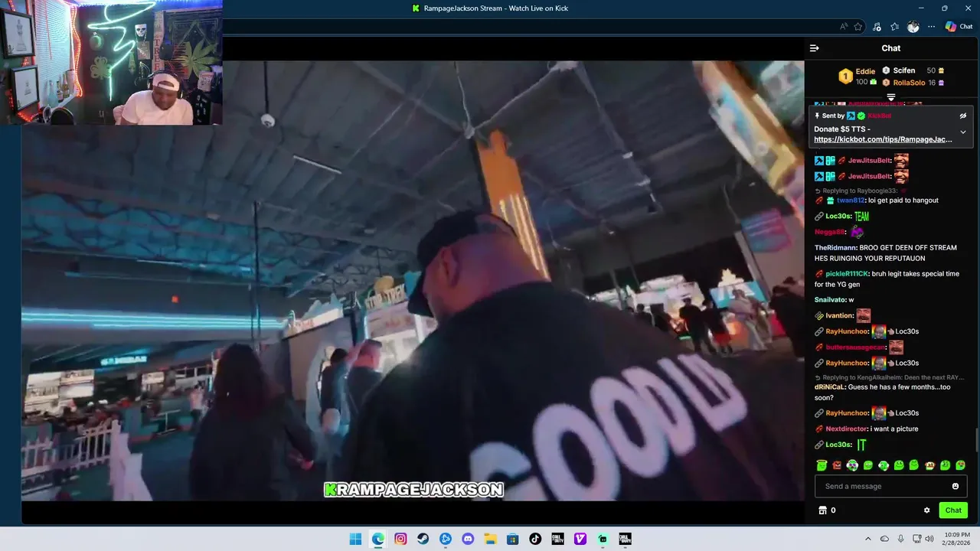Open the favorites list icon
Image resolution: width=980 pixels, height=551 pixels.
(894, 27)
